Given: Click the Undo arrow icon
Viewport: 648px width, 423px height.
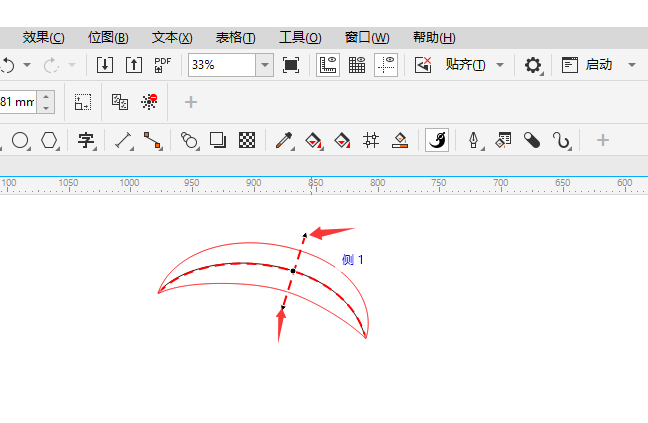Looking at the screenshot, I should click(8, 65).
